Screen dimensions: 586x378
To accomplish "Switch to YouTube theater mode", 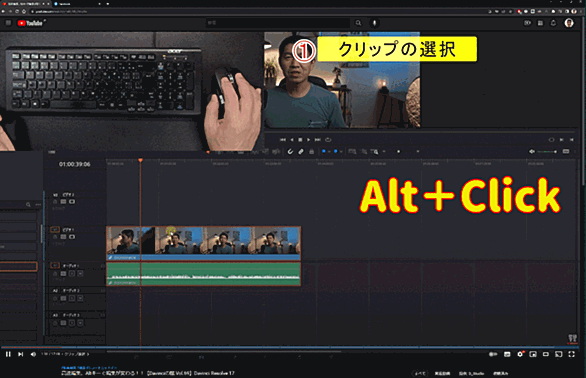I will pos(546,354).
